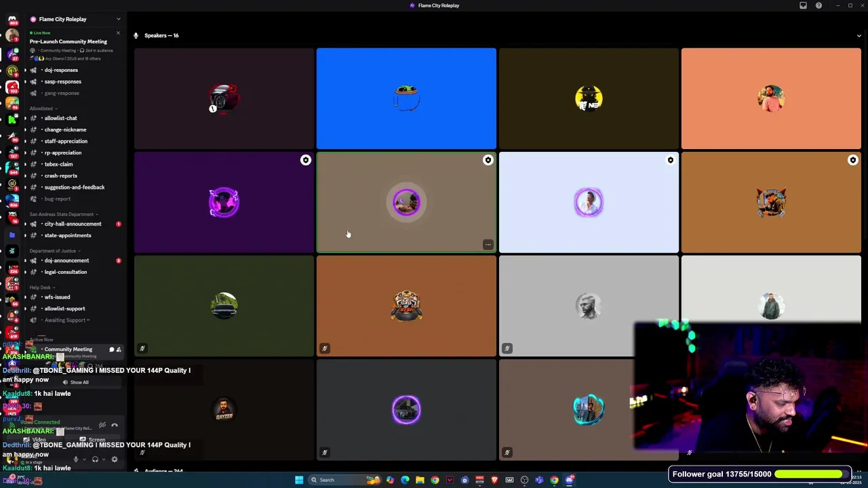This screenshot has height=488, width=868.
Task: Collapse the Allowlisted category
Action: [43, 108]
